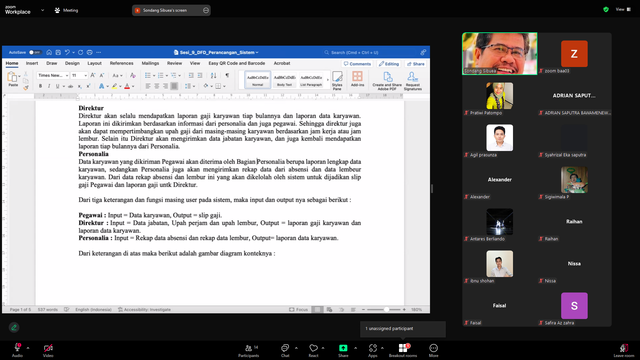Click Sondang Sibuea's screen tab
Screen dimensions: 640x360
tap(171, 10)
